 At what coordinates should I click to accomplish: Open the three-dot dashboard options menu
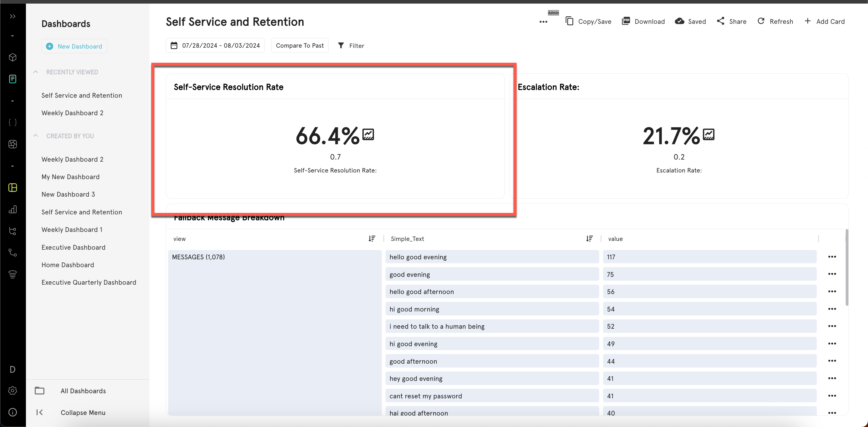click(x=543, y=22)
